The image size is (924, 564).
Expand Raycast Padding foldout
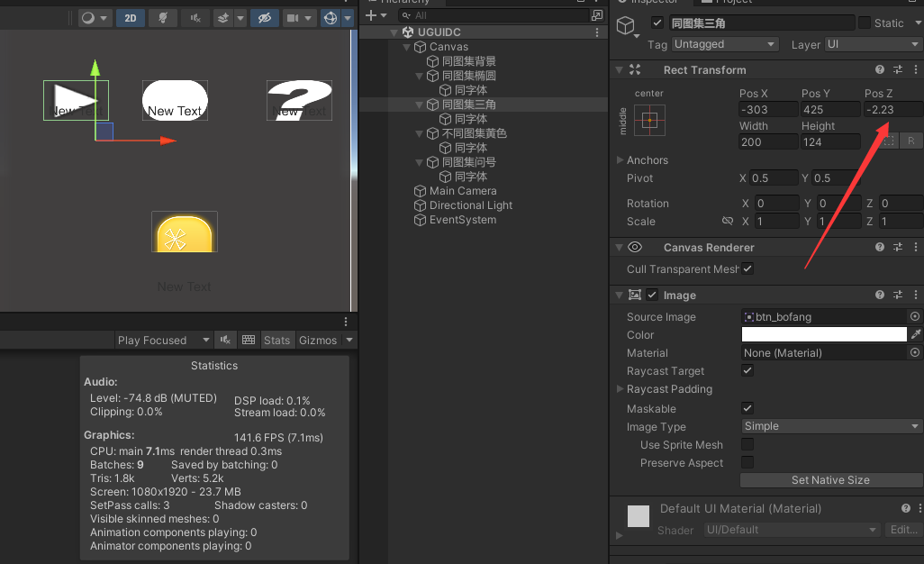620,389
